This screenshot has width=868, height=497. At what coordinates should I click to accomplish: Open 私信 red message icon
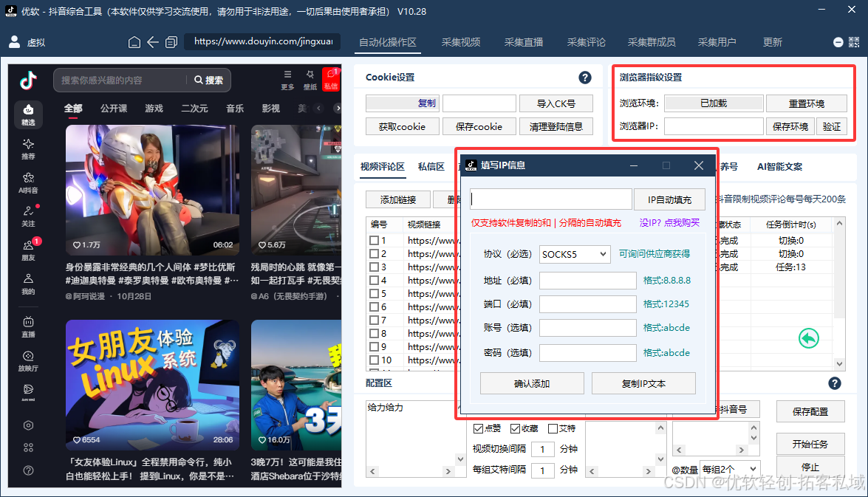click(x=331, y=79)
